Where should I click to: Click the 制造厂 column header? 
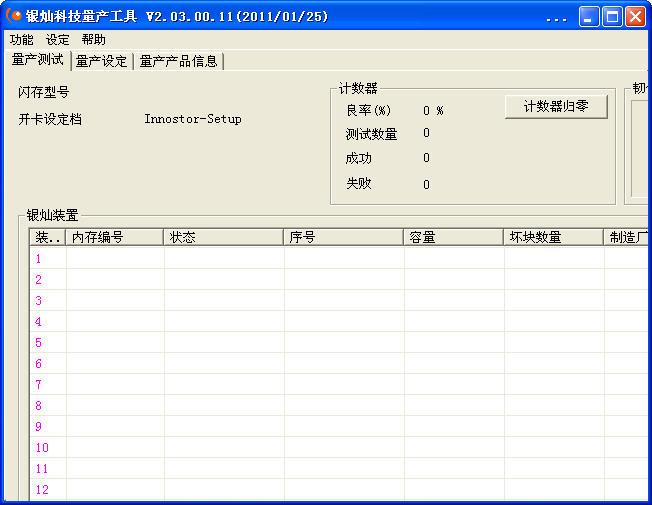tap(628, 237)
